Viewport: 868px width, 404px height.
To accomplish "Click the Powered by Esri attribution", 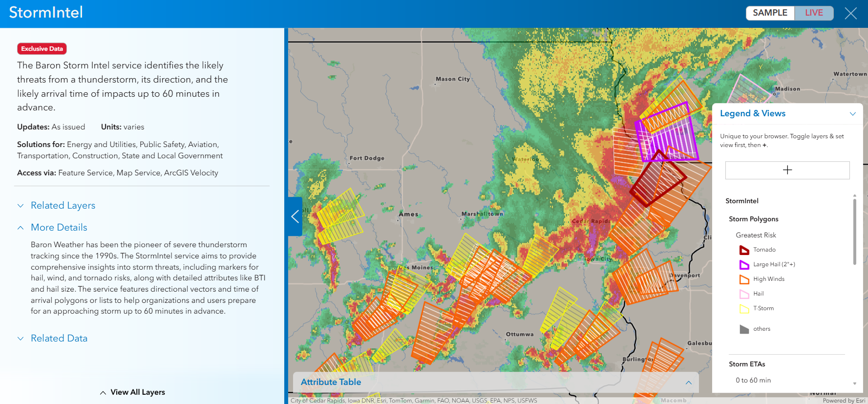I will (844, 401).
